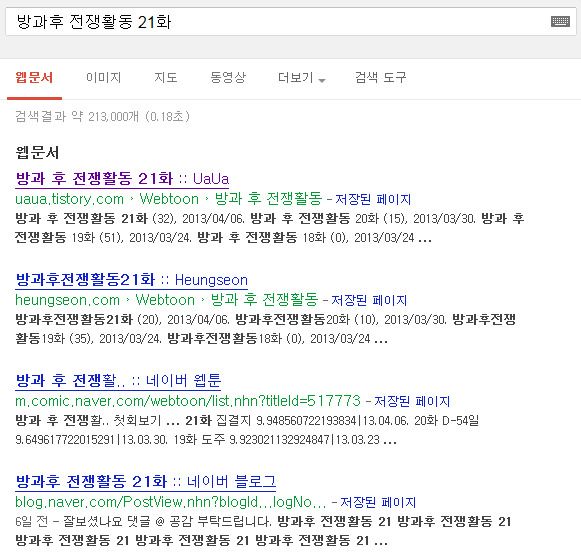The width and height of the screenshot is (581, 554).
Task: Click snippet text 방과 후 전쟁활동 19화 (51)
Action: pyautogui.click(x=269, y=228)
